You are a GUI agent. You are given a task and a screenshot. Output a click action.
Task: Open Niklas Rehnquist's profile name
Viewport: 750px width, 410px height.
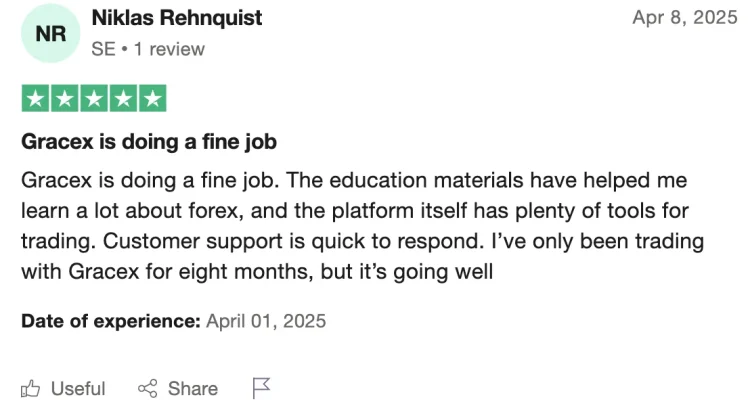point(176,18)
